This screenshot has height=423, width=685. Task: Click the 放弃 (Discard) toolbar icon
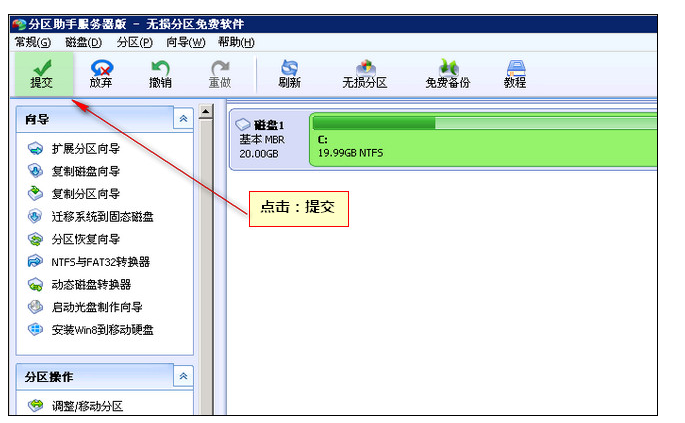[x=101, y=73]
